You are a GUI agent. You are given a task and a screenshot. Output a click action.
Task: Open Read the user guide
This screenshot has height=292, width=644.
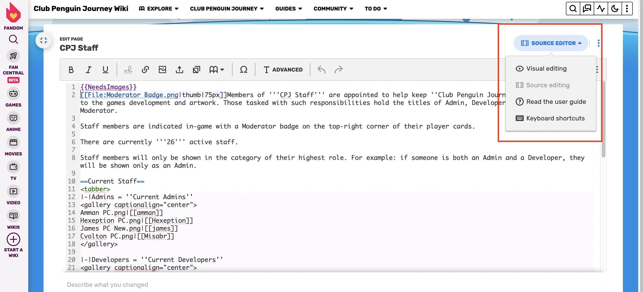tap(556, 102)
